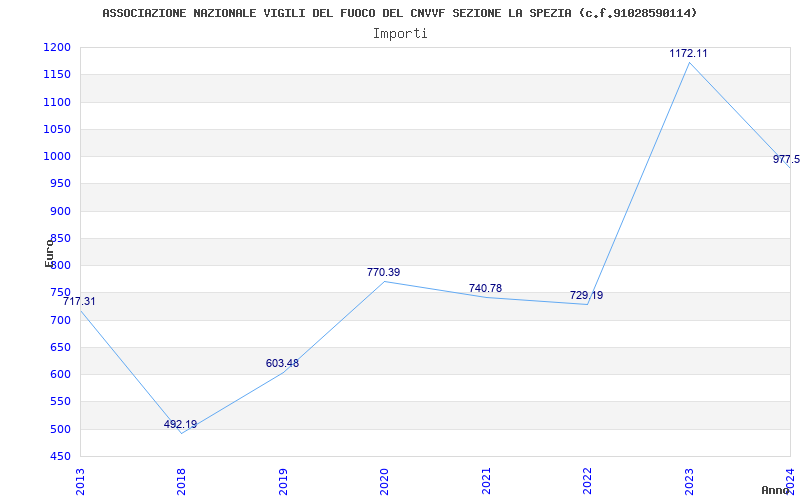Click y-axis tick 550
800x500 pixels.
point(60,402)
